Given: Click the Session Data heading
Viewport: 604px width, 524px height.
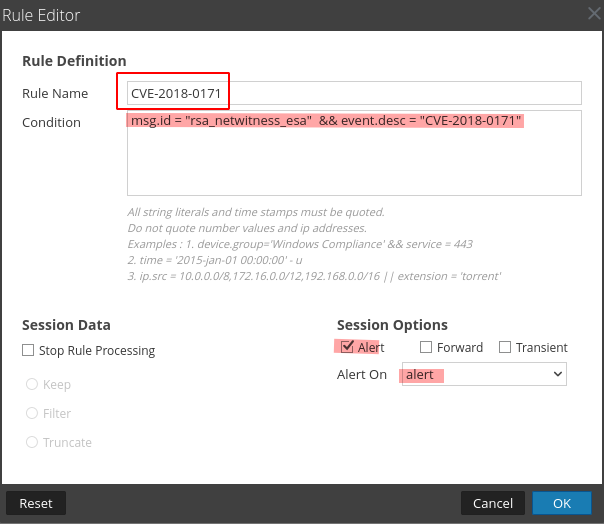Looking at the screenshot, I should coord(66,325).
